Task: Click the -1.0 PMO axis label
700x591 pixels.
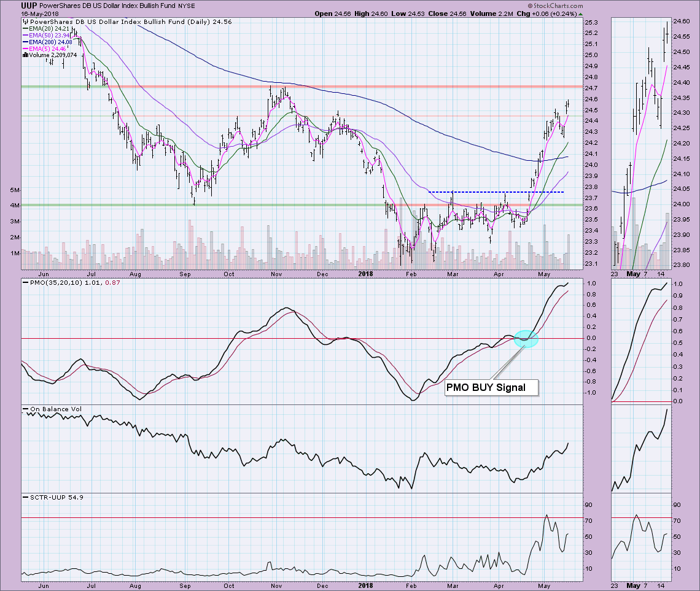Action: pos(590,393)
